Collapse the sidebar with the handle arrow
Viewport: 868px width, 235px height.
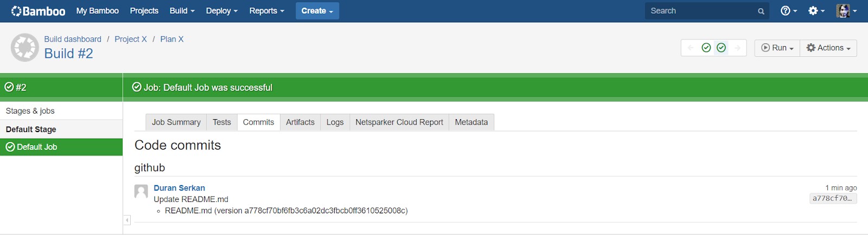127,220
